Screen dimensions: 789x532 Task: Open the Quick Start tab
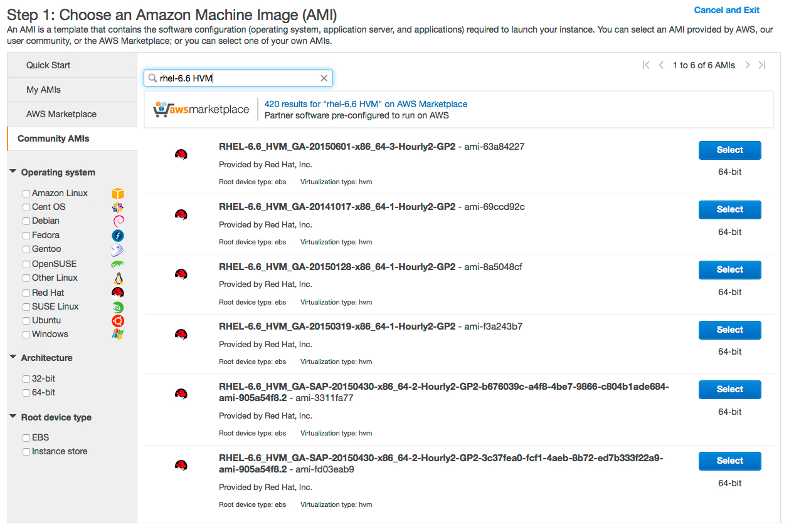pyautogui.click(x=48, y=65)
